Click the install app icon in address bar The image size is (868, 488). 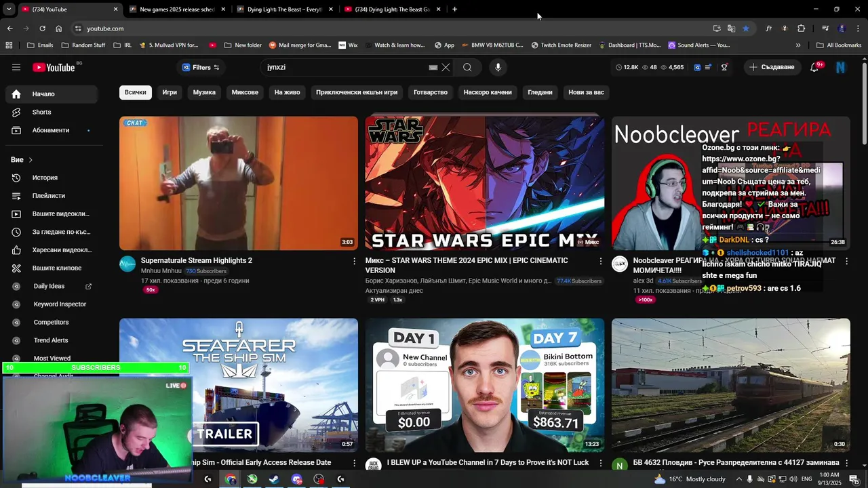point(717,28)
